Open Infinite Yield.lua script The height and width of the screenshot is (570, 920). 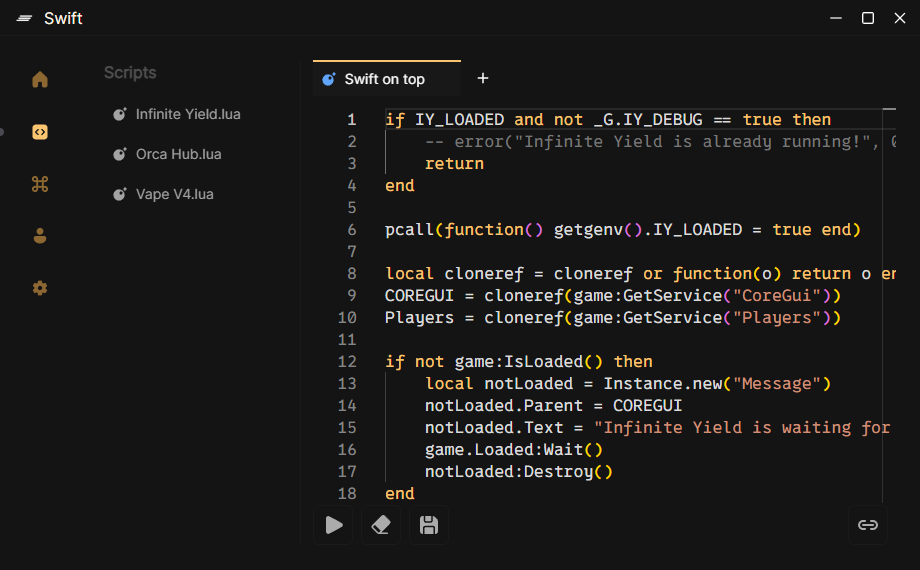(188, 114)
